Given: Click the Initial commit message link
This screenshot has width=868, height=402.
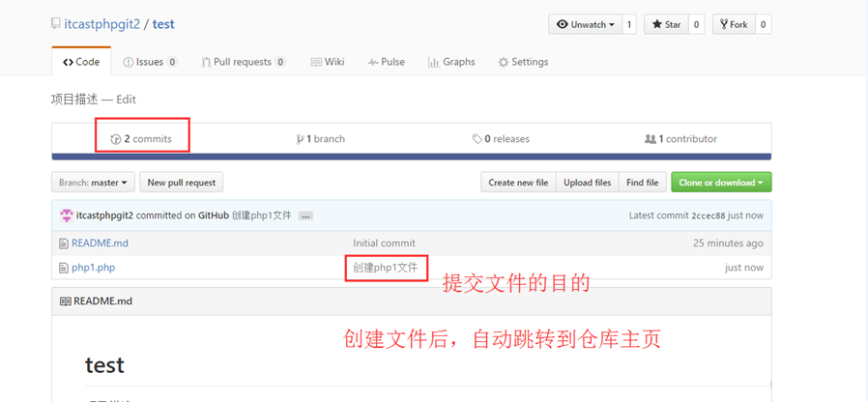Looking at the screenshot, I should (x=384, y=244).
